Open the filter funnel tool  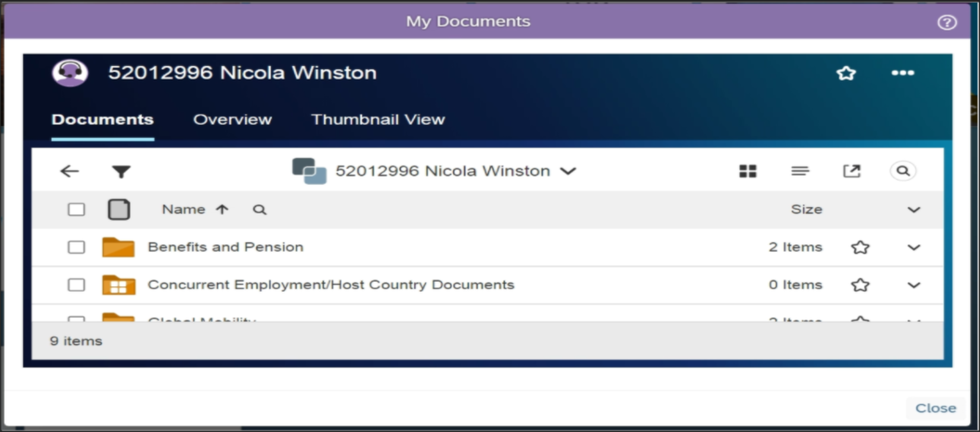click(x=121, y=172)
